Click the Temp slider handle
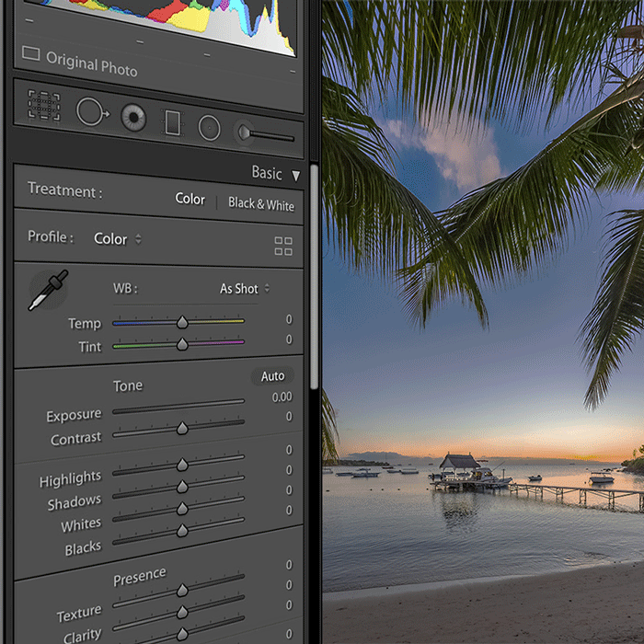Viewport: 644px width, 644px height. pos(182,322)
